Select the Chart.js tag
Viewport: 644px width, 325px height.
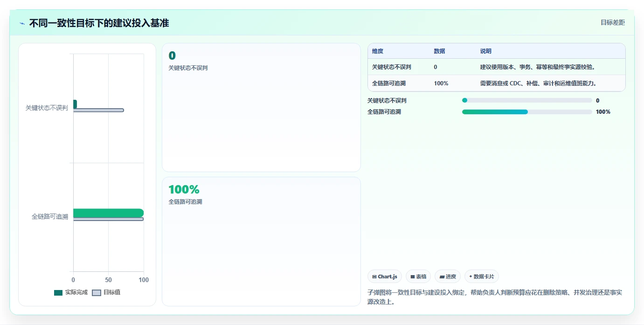tap(385, 277)
